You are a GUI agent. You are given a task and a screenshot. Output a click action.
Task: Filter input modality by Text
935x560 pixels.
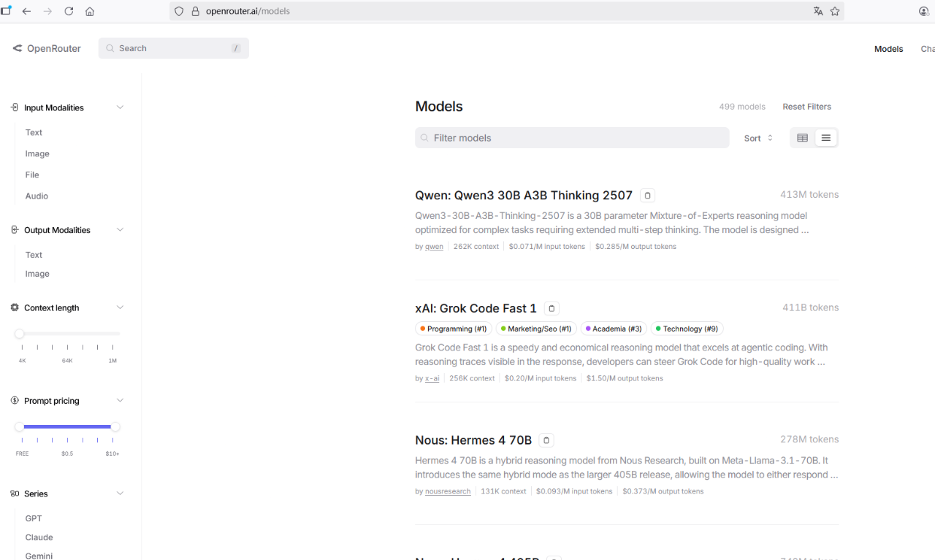click(34, 133)
